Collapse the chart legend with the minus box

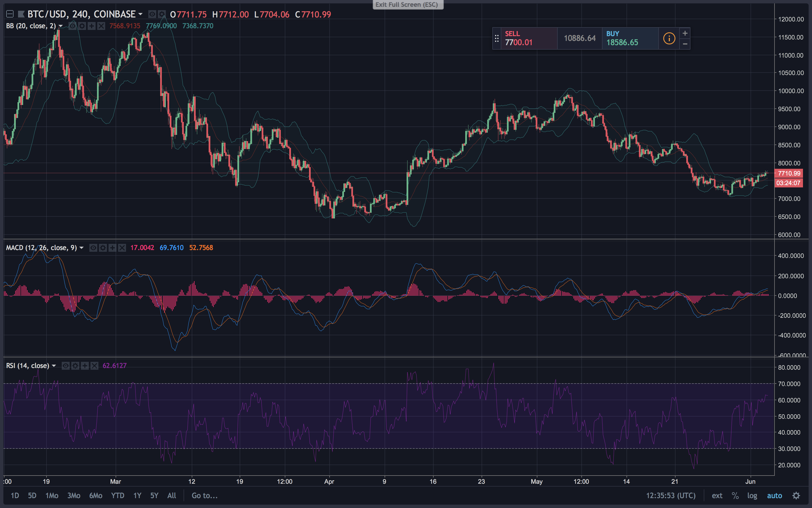[x=10, y=14]
